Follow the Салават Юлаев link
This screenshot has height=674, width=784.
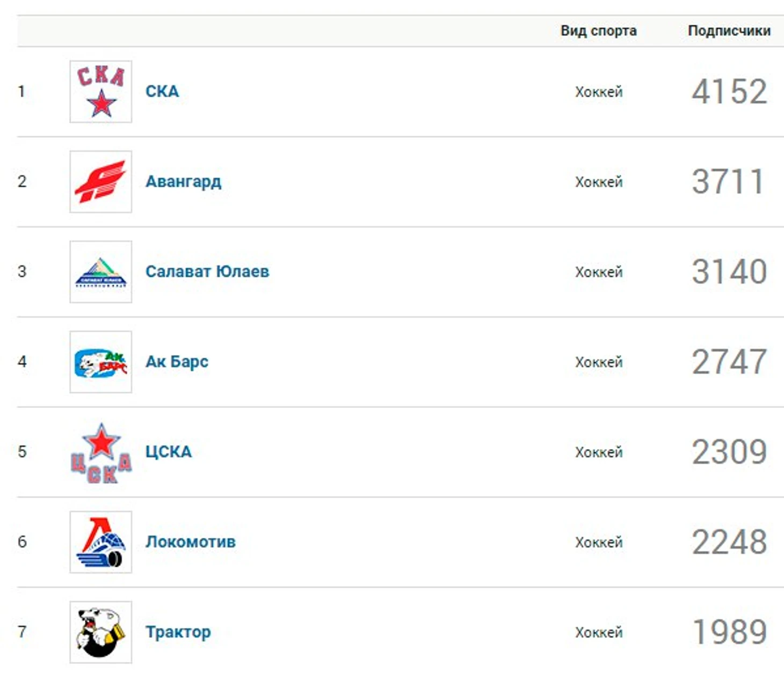click(207, 272)
